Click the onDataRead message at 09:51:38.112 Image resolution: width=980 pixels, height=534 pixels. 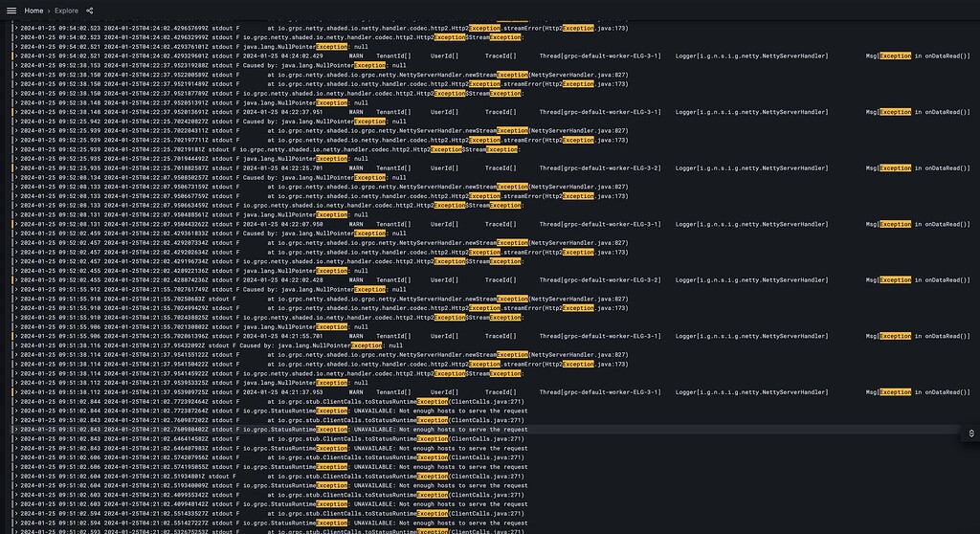click(x=918, y=392)
